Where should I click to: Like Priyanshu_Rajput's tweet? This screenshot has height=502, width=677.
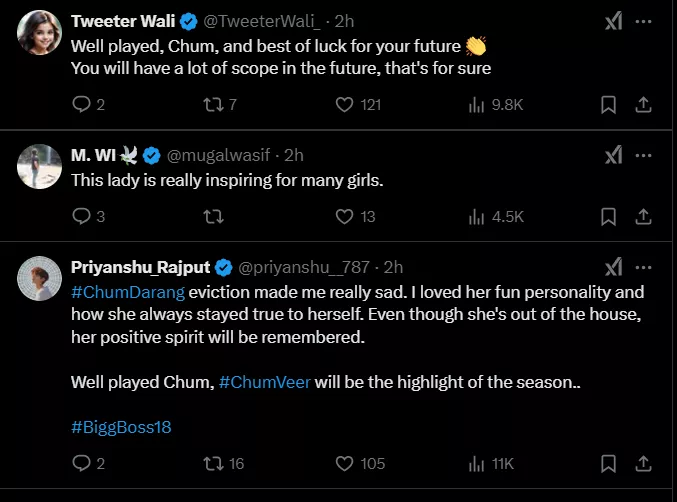[x=344, y=463]
